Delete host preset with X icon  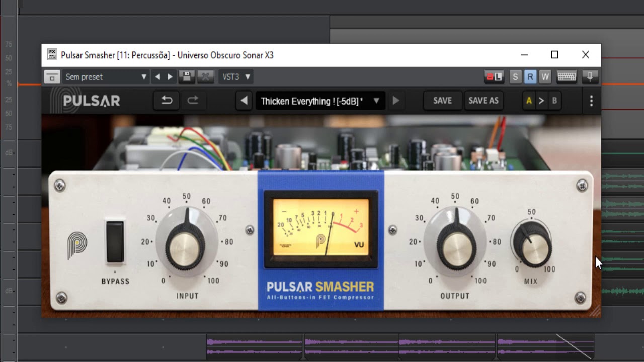(205, 77)
